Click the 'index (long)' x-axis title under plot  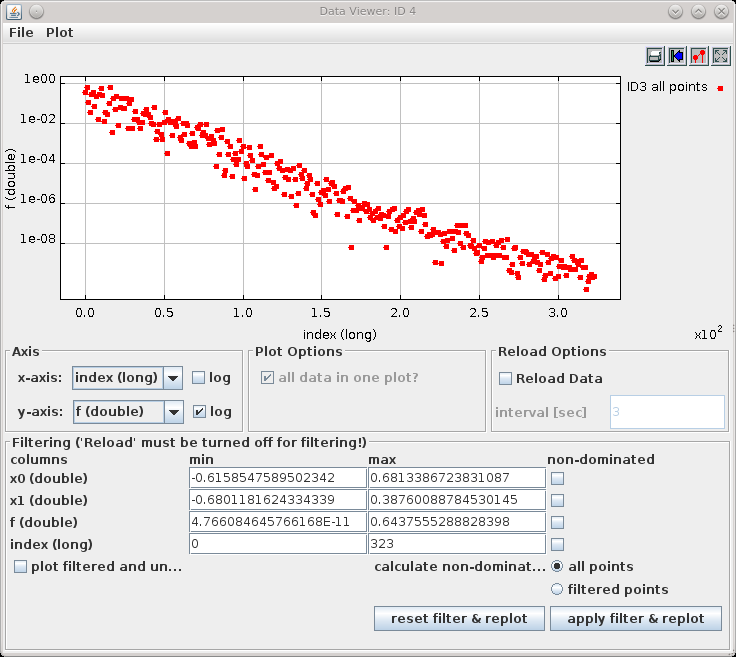(340, 335)
